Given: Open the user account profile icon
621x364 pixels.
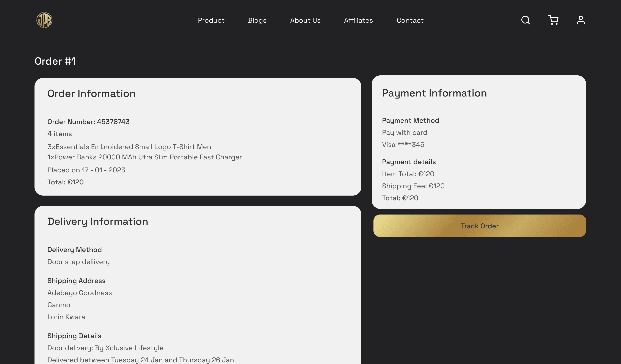Looking at the screenshot, I should [581, 20].
